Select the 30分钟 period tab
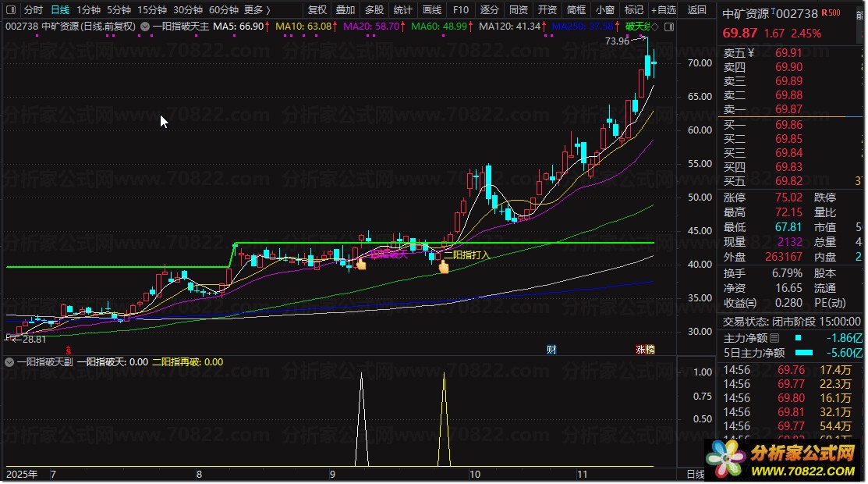 tap(188, 10)
